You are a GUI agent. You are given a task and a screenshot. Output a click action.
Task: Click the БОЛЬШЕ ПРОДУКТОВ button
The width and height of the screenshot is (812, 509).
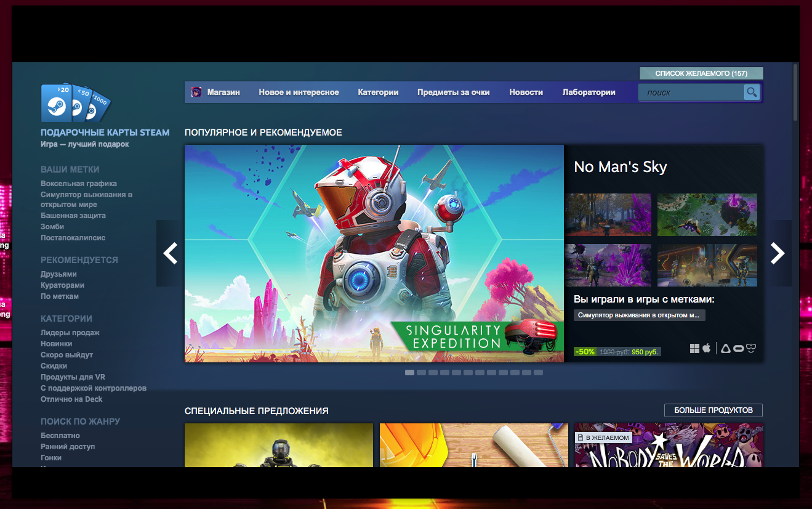point(714,410)
